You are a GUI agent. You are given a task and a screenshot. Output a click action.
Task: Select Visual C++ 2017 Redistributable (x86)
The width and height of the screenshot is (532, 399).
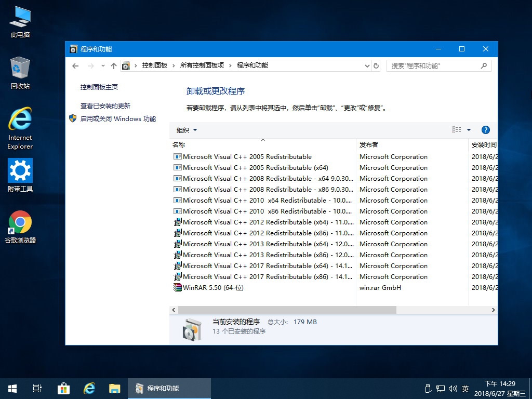tap(263, 276)
